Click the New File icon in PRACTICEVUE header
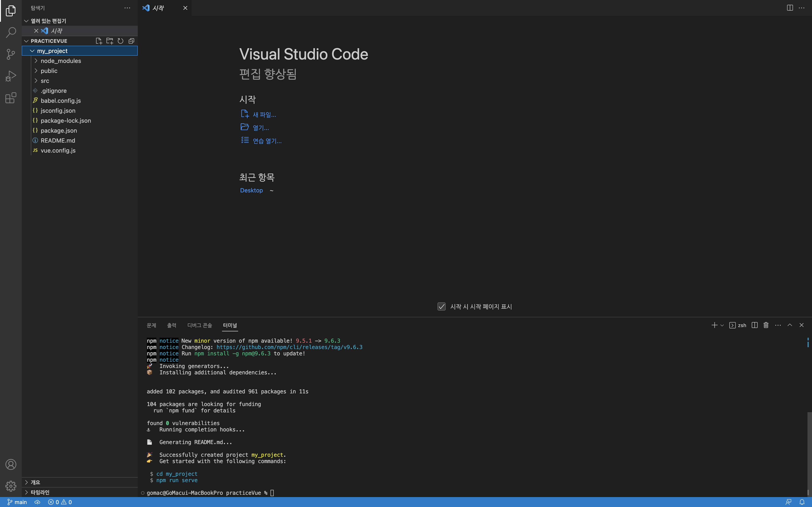The height and width of the screenshot is (507, 812). [99, 41]
